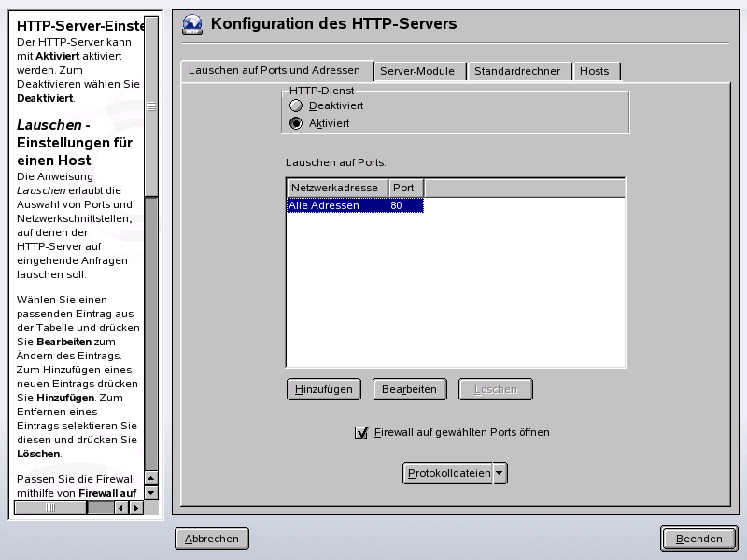The image size is (747, 560).
Task: Select the Aktiviert radio button
Action: 296,122
